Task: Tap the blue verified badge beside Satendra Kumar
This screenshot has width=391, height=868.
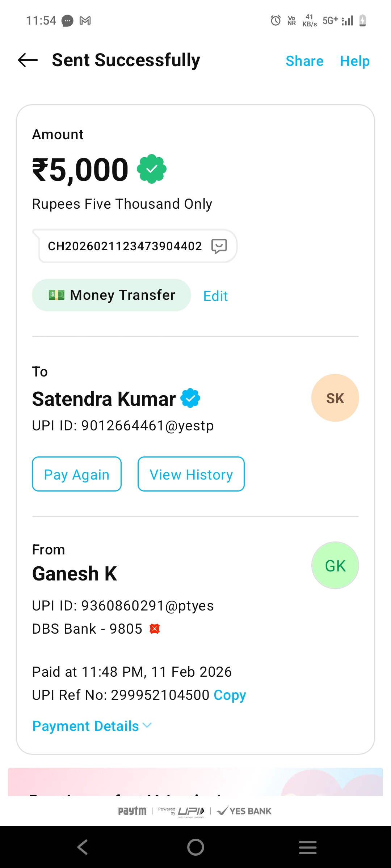Action: pyautogui.click(x=190, y=398)
